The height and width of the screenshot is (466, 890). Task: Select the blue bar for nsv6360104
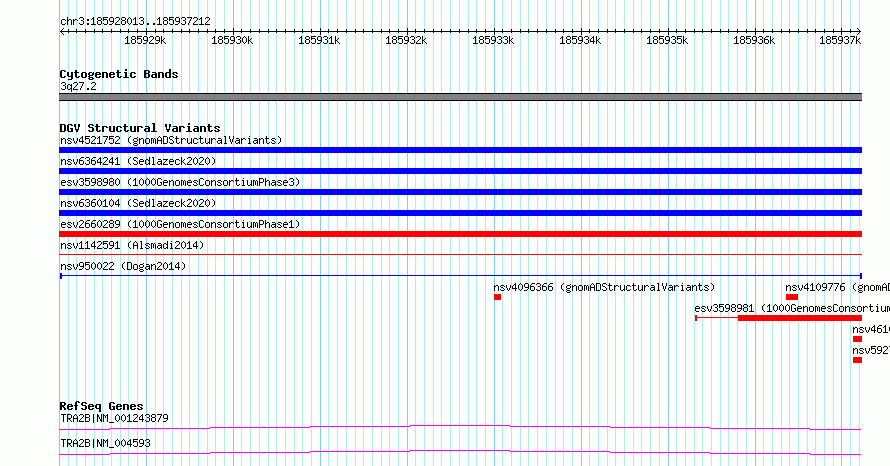(460, 213)
